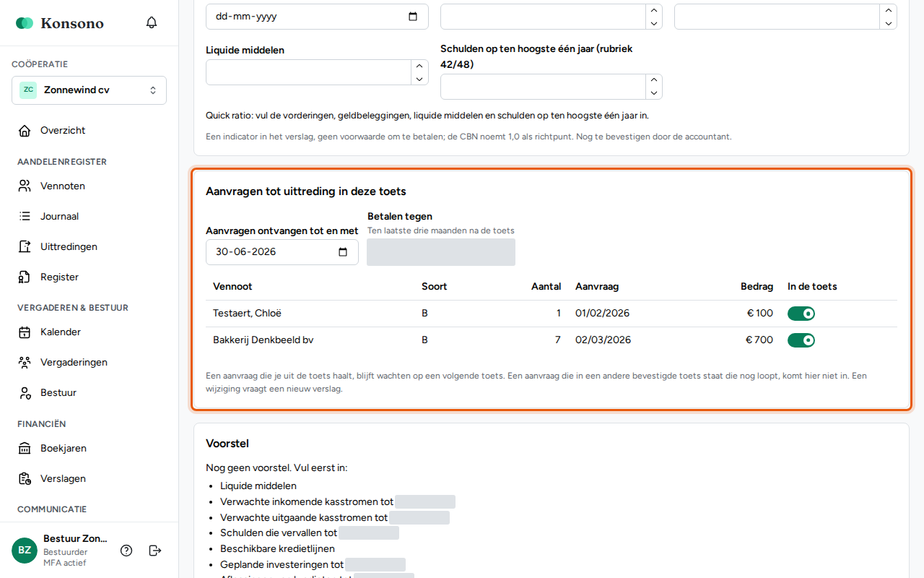Focus the Liquide middelen input field
Viewport: 924px width, 578px height.
309,72
